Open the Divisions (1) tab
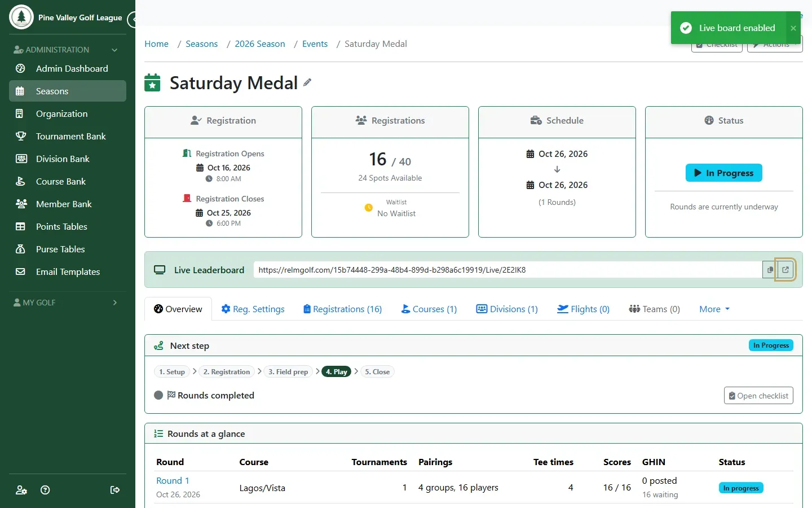Viewport: 812px width, 508px height. (x=507, y=309)
